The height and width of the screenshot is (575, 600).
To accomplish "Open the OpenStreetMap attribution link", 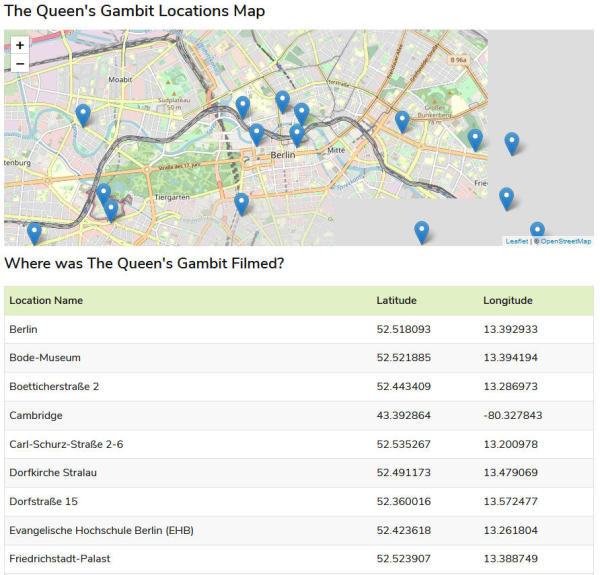I will pyautogui.click(x=566, y=241).
